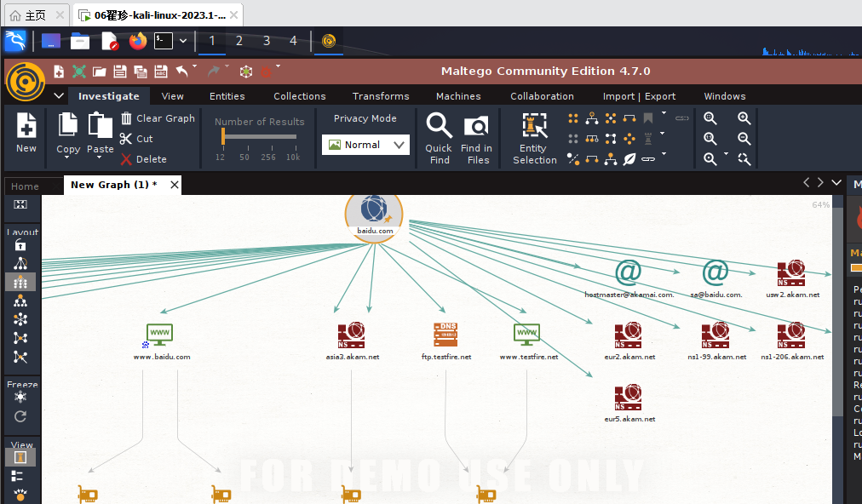
Task: Open the View ribbon tab
Action: tap(173, 96)
